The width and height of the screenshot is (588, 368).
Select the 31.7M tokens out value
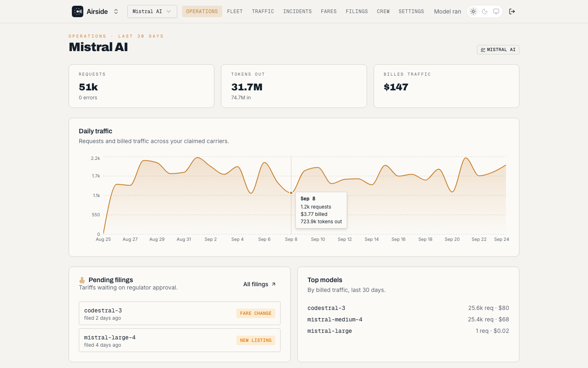(247, 87)
